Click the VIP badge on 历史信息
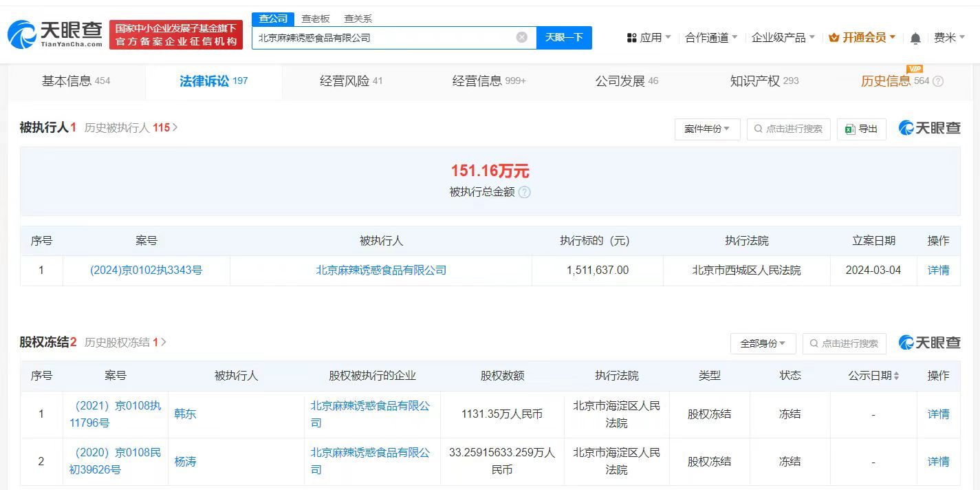Image resolution: width=980 pixels, height=490 pixels. pyautogui.click(x=915, y=69)
